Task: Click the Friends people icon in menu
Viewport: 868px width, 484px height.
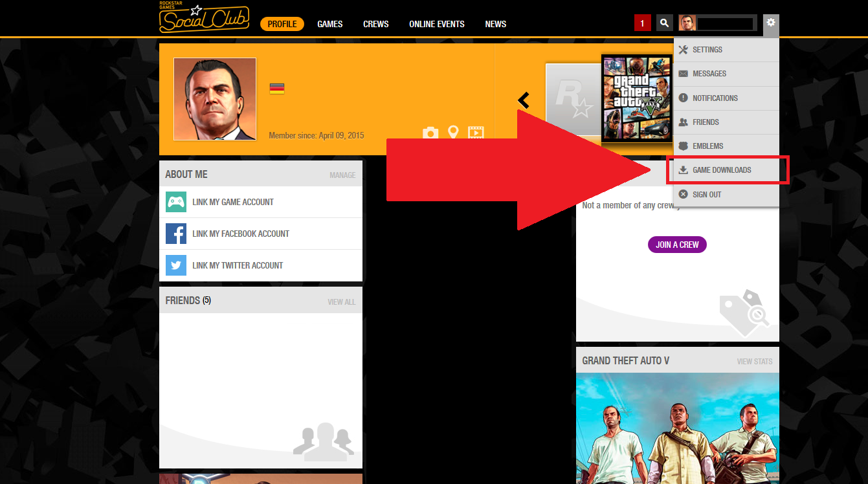Action: [x=683, y=122]
